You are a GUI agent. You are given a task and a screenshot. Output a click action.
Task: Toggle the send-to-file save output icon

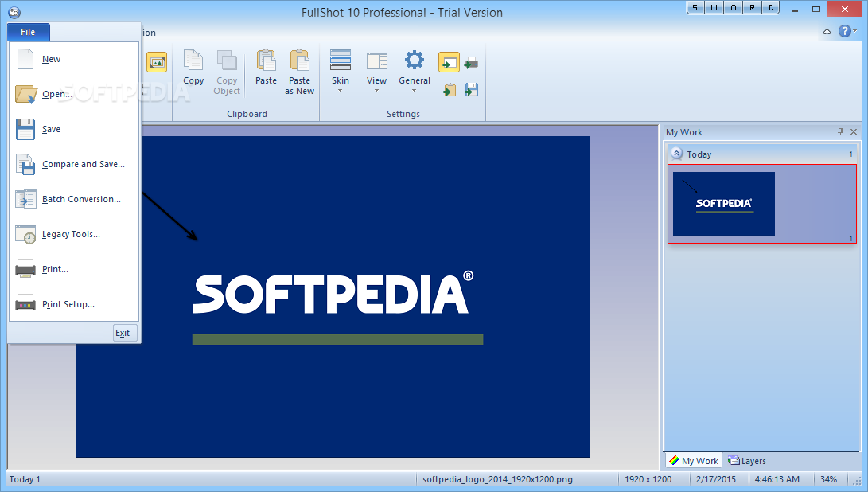pyautogui.click(x=471, y=89)
